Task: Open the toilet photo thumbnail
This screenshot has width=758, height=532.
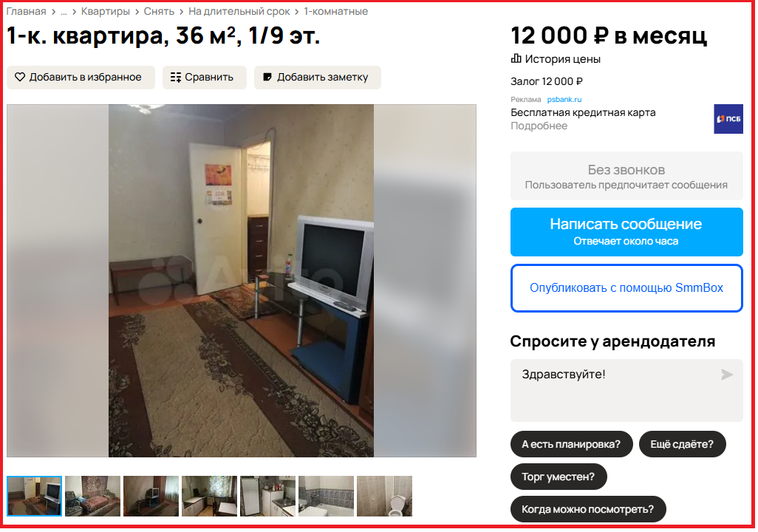Action: (384, 497)
